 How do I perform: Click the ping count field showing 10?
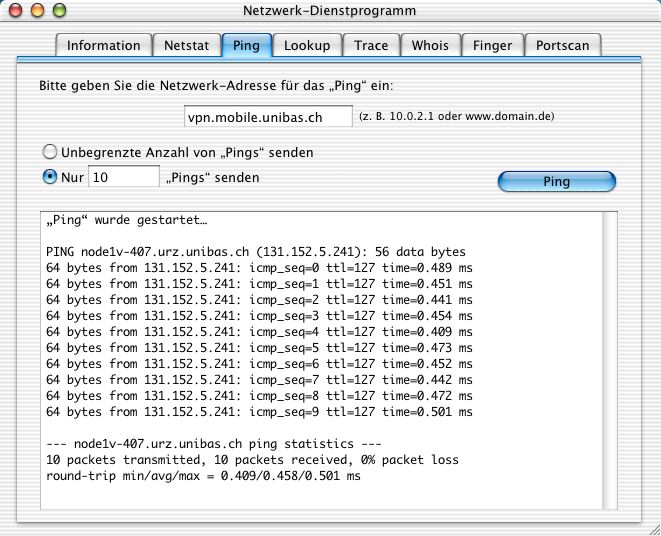pos(123,177)
